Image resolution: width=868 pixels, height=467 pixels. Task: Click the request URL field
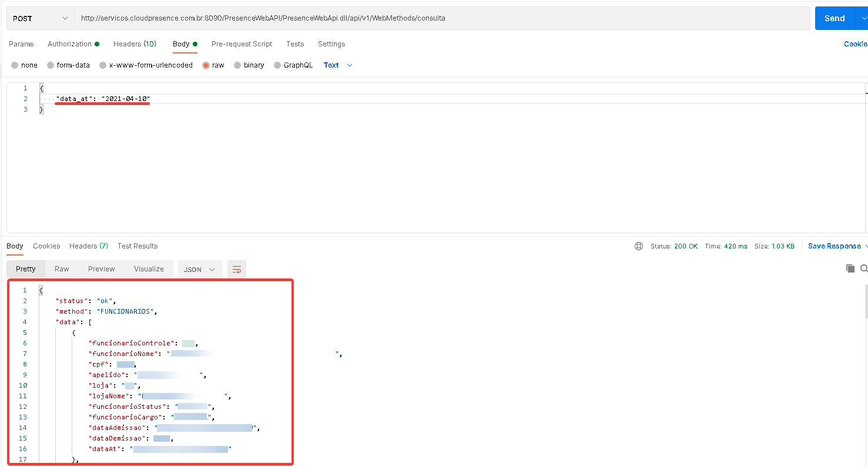[443, 18]
